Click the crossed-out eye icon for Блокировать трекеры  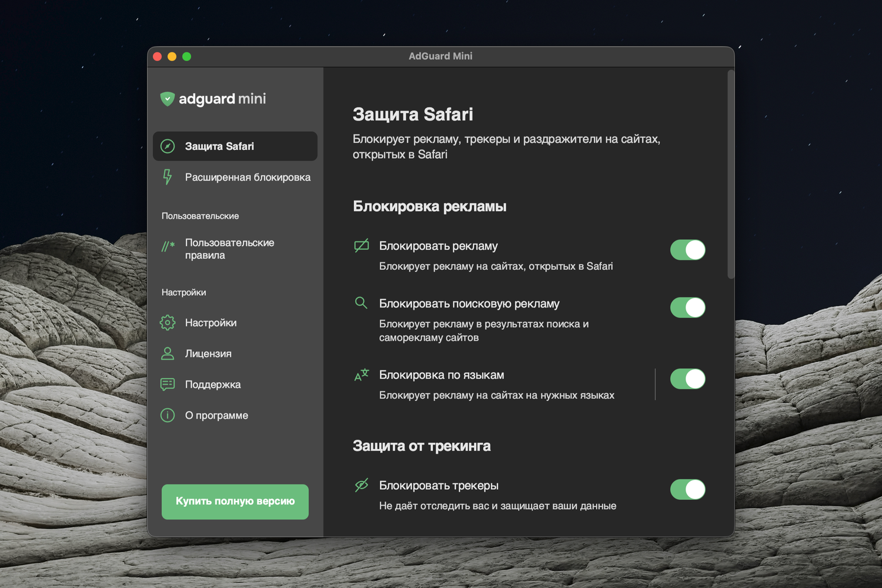pyautogui.click(x=362, y=485)
